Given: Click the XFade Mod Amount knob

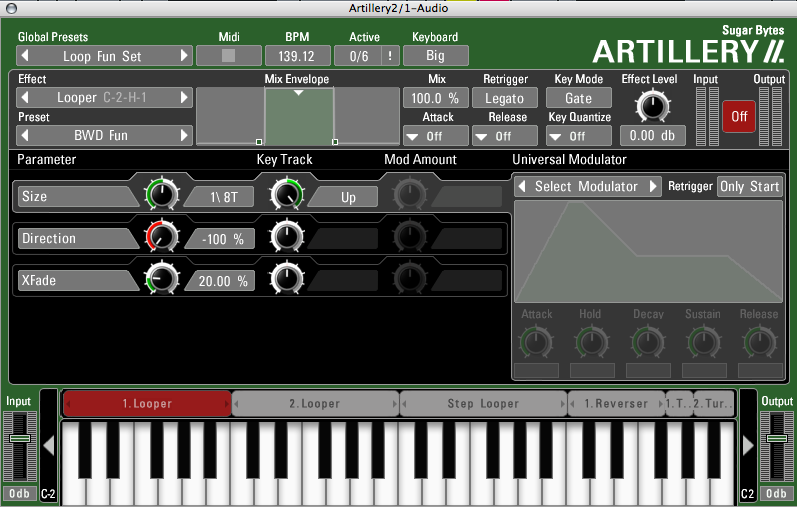Looking at the screenshot, I should 410,278.
